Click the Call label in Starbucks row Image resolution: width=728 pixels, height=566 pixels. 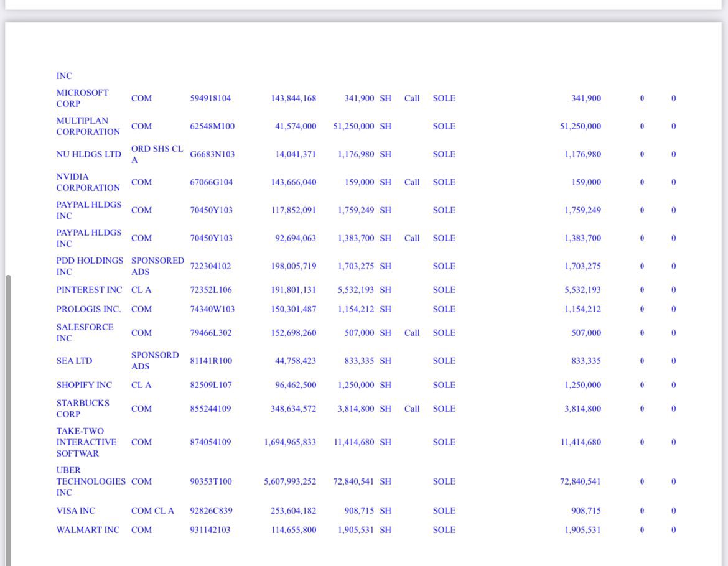click(x=412, y=409)
